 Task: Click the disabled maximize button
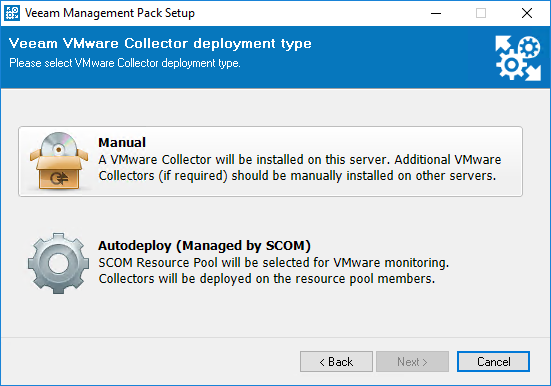481,13
